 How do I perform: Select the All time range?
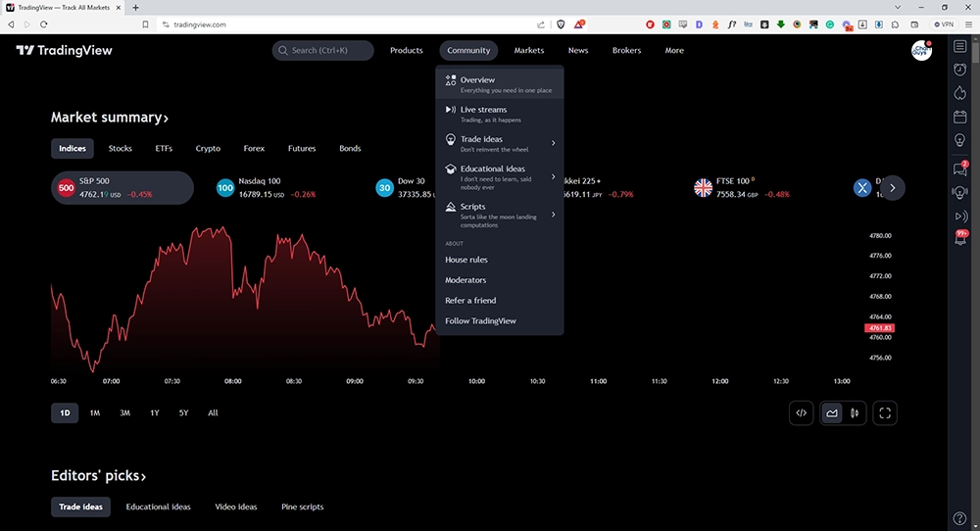[x=213, y=412]
